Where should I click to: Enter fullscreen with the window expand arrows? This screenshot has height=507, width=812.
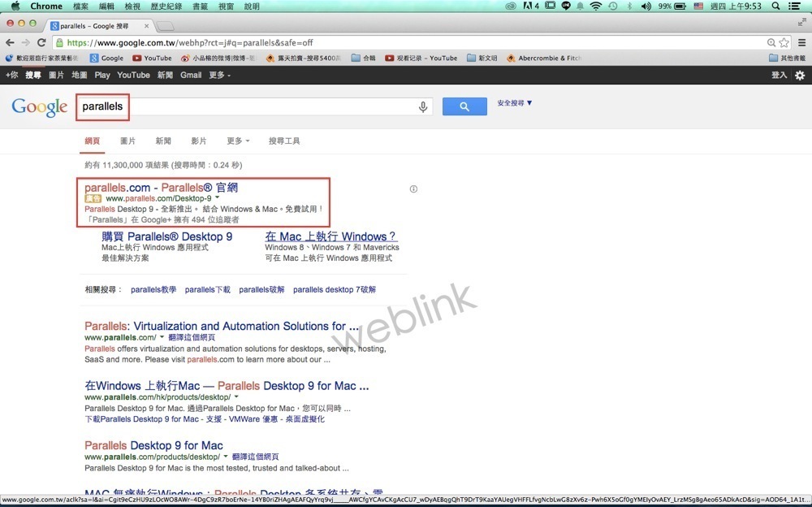801,22
